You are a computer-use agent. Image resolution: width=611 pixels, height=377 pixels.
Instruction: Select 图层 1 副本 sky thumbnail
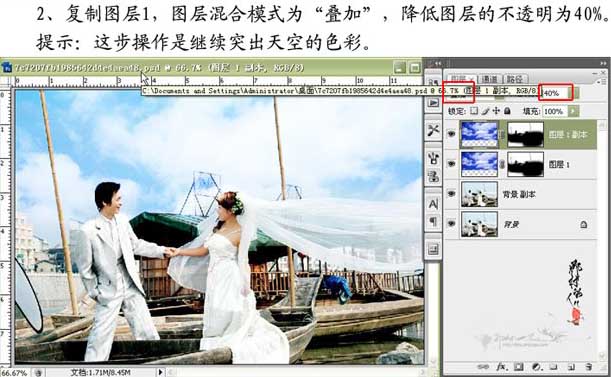pos(479,134)
